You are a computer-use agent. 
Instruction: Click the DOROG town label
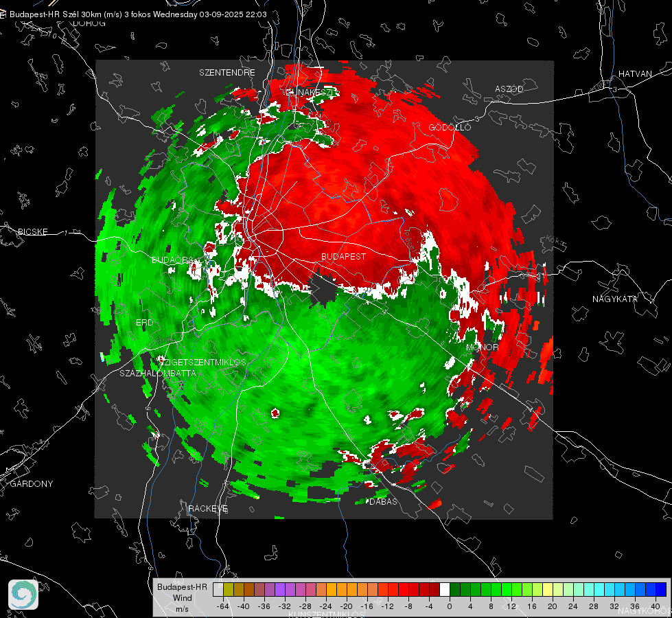click(89, 23)
